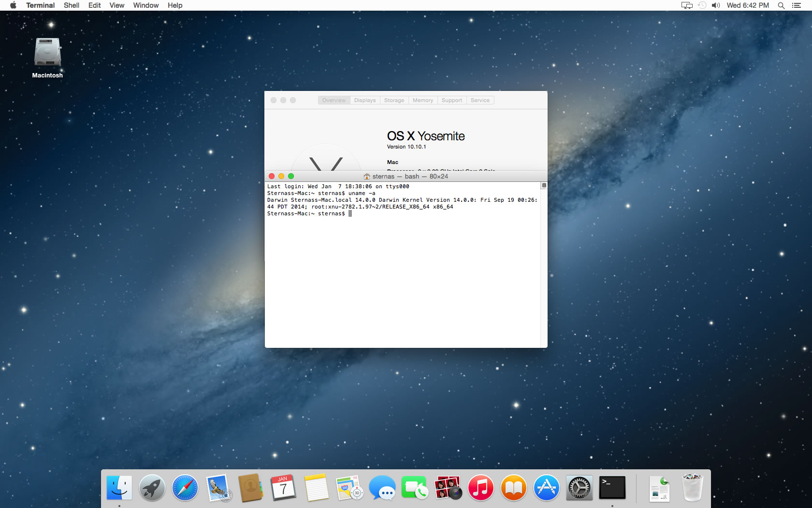Click the Darwin Kernel Version output line
The width and height of the screenshot is (812, 508).
[x=402, y=203]
